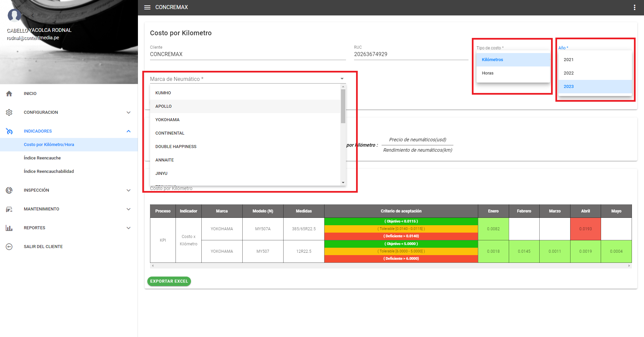
Task: Click the Mantenimiento vehicle icon
Action: point(9,209)
